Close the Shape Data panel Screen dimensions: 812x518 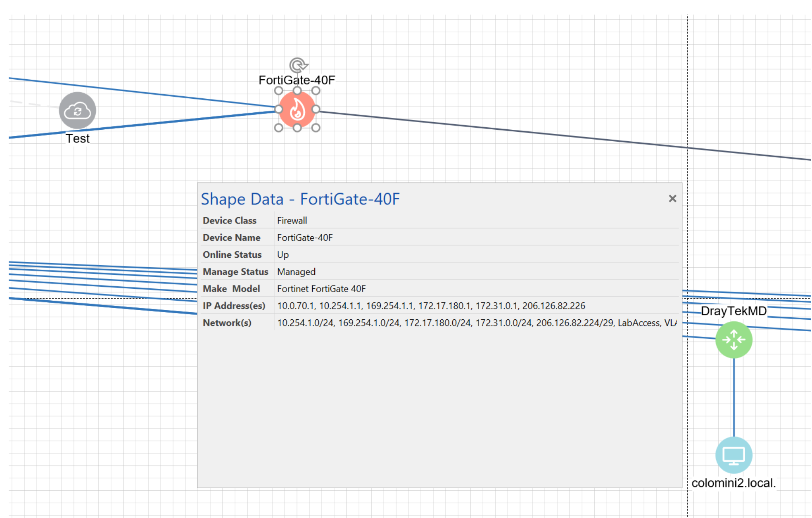point(672,199)
